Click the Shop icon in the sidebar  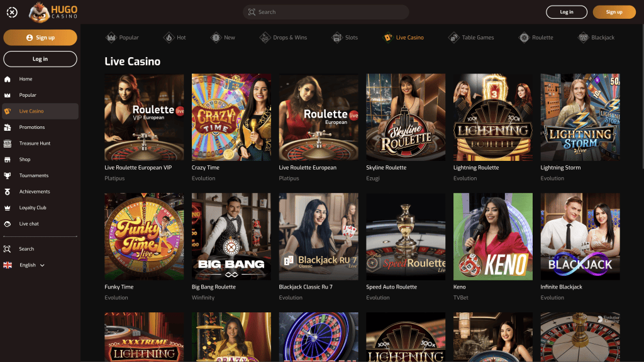click(8, 159)
